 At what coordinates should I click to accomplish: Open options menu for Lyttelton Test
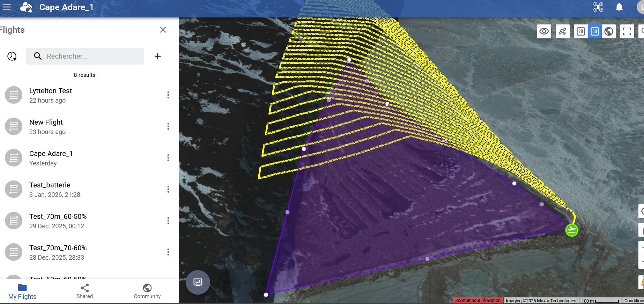tap(168, 95)
